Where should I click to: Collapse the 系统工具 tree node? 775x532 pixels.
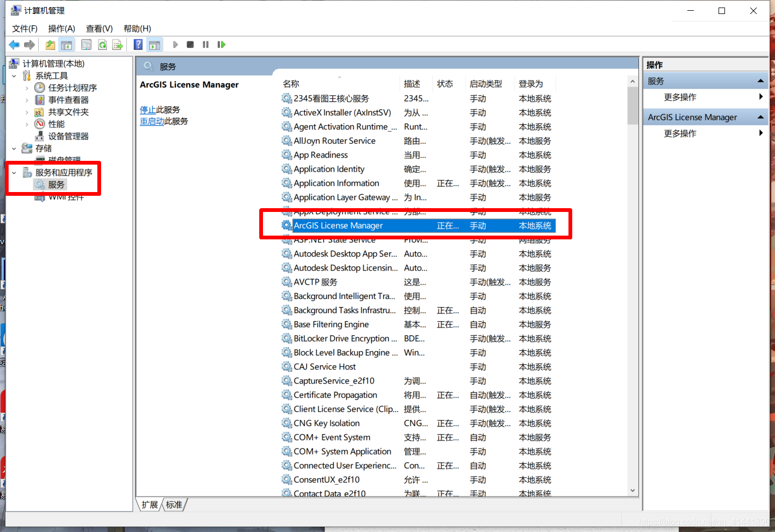pyautogui.click(x=14, y=76)
